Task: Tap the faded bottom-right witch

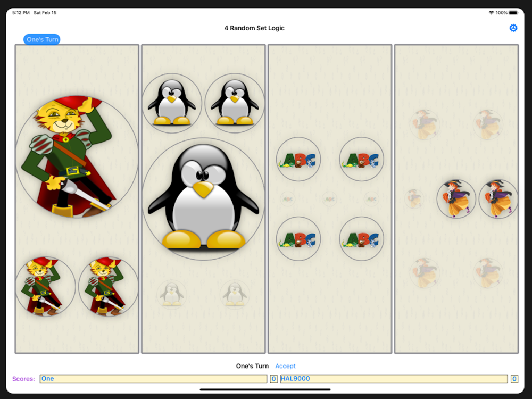Action: 488,273
